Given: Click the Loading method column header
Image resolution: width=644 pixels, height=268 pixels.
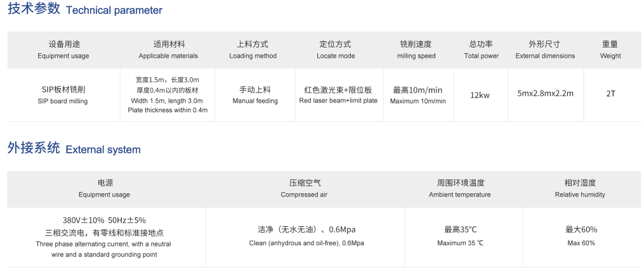Looking at the screenshot, I should pyautogui.click(x=253, y=49).
